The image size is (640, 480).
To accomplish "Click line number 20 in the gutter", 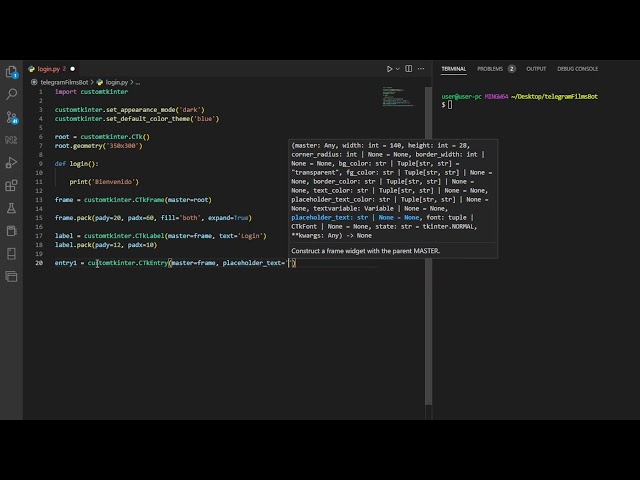I will tap(39, 263).
